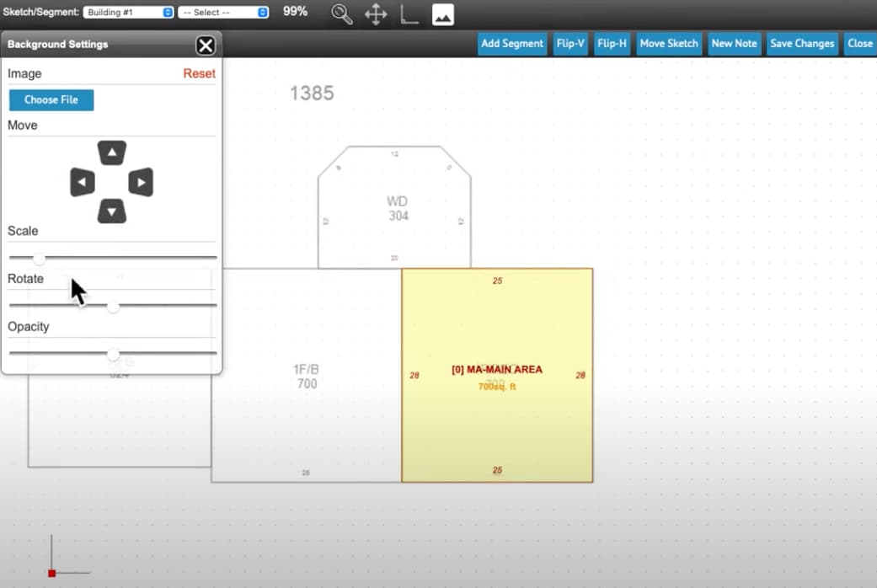This screenshot has height=588, width=877.
Task: Flip the sketch horizontally with Flip-H
Action: 612,44
